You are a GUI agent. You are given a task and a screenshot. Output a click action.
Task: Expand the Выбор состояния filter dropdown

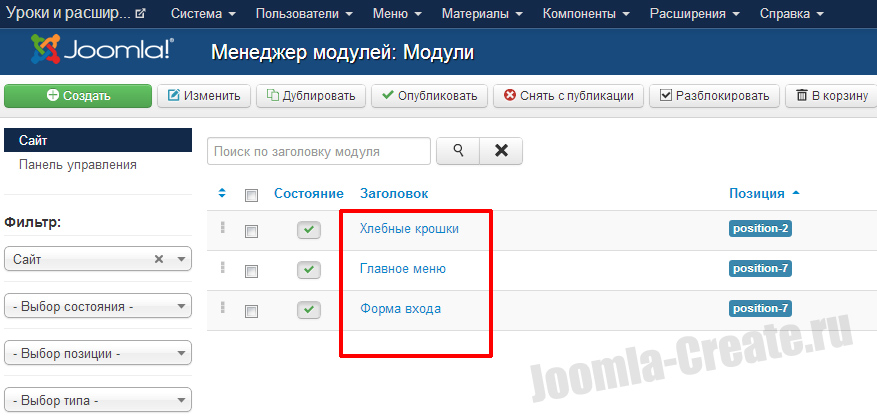click(x=97, y=306)
